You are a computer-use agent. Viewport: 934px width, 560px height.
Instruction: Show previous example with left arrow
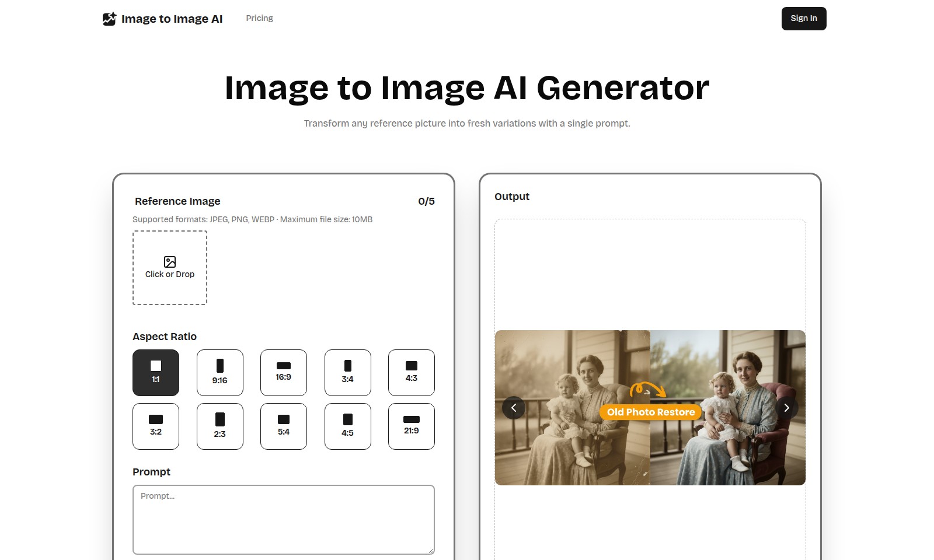point(514,408)
